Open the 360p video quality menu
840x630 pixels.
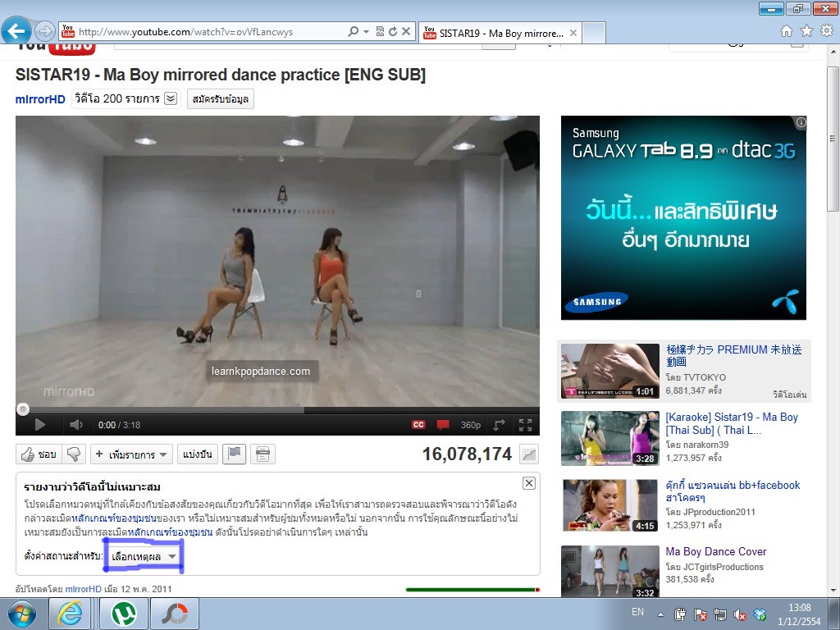(470, 425)
